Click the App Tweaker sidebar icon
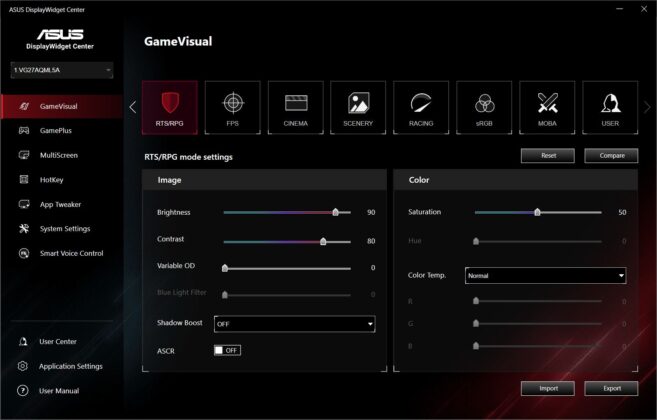The image size is (657, 420). click(24, 204)
